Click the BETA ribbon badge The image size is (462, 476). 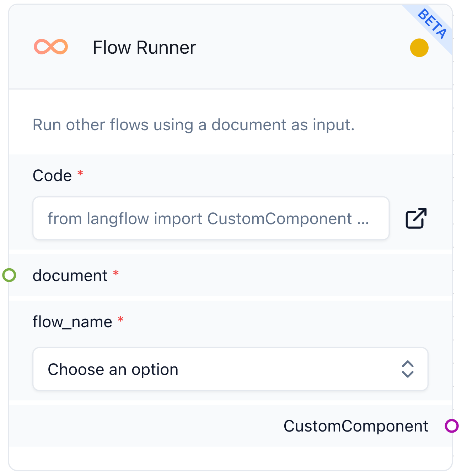pos(431,24)
